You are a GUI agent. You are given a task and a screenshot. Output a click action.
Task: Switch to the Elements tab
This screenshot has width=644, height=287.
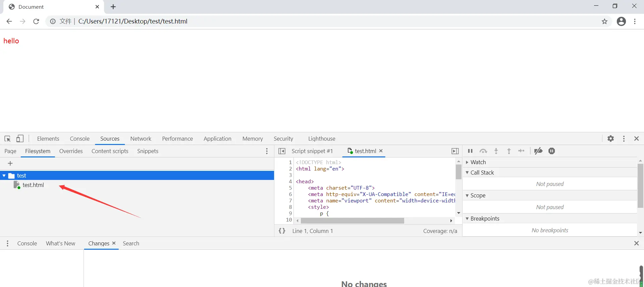coord(48,139)
